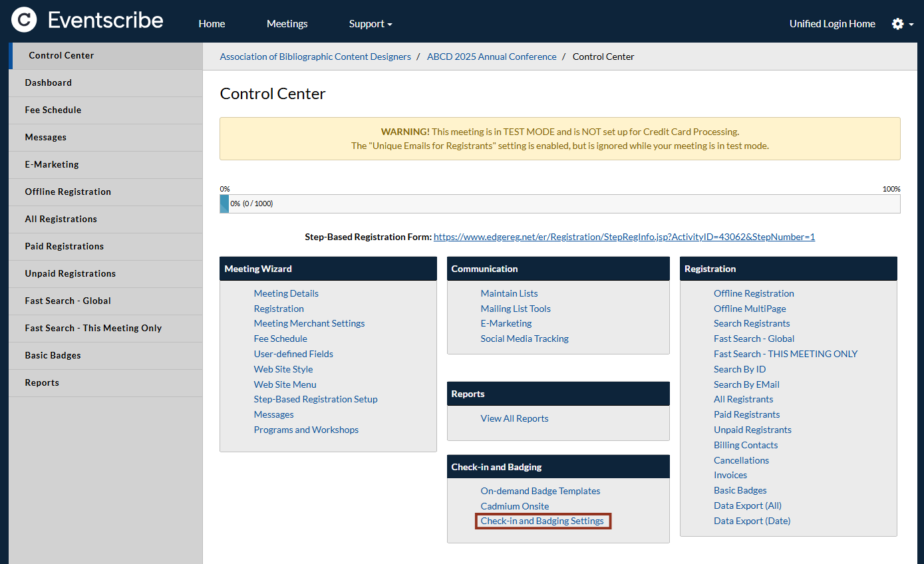Image resolution: width=924 pixels, height=564 pixels.
Task: Open Search By ID
Action: point(740,369)
